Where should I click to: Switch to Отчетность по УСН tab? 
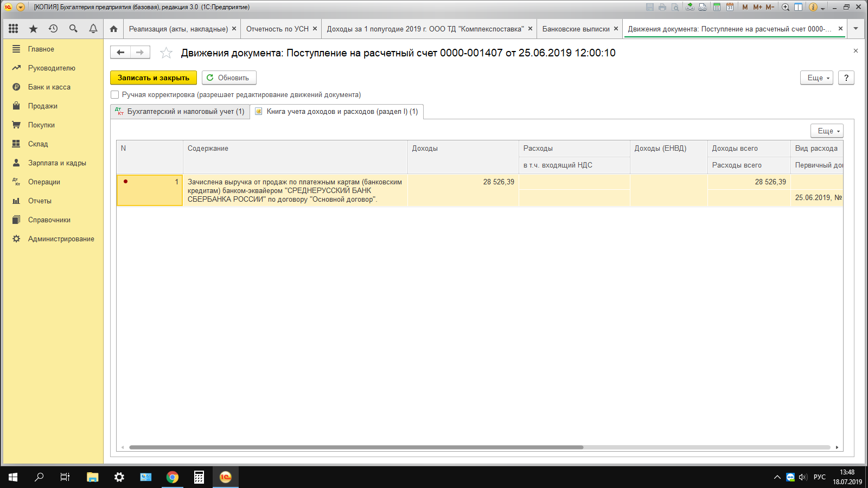coord(277,29)
